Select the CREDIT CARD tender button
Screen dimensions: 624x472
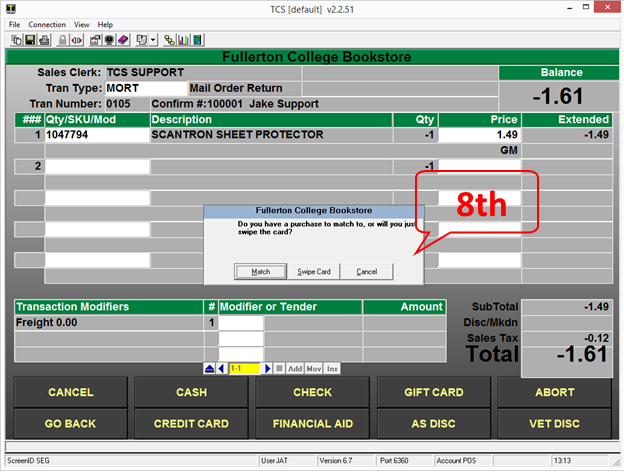tap(191, 424)
